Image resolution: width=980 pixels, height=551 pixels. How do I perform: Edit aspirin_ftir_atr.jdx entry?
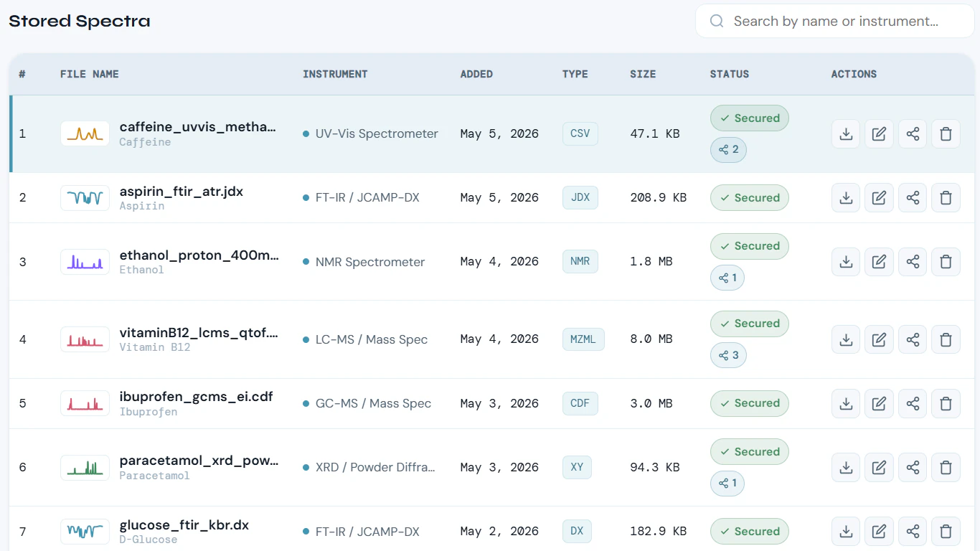(879, 198)
